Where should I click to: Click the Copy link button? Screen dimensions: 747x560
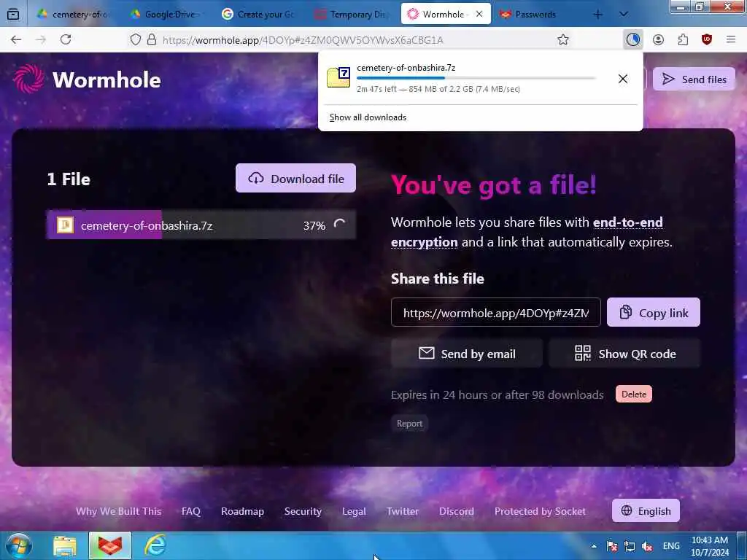(654, 312)
